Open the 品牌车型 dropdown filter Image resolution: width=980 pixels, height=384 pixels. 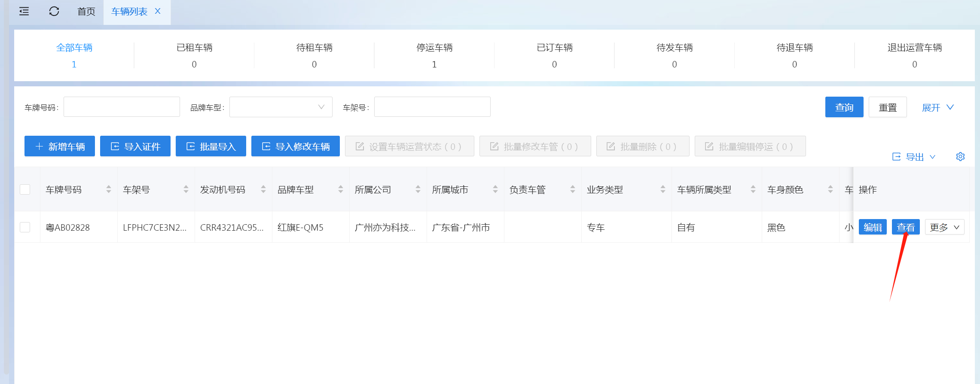pos(281,107)
